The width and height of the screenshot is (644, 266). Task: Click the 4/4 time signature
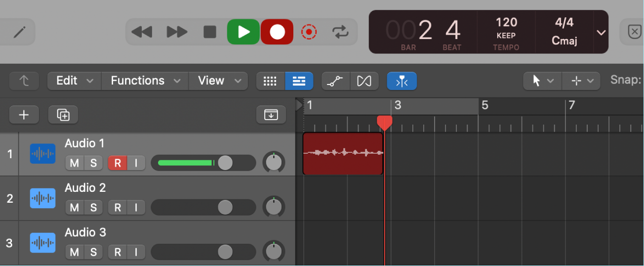click(564, 22)
